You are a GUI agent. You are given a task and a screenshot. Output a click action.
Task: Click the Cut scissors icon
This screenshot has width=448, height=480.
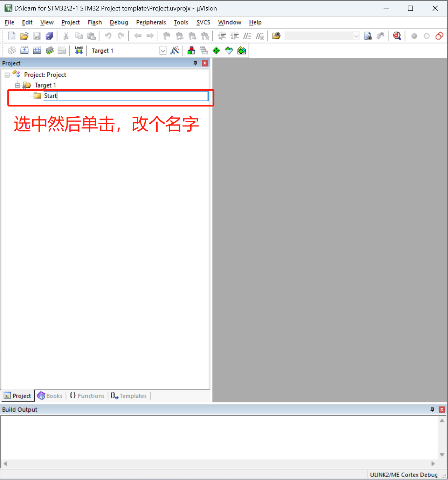66,36
